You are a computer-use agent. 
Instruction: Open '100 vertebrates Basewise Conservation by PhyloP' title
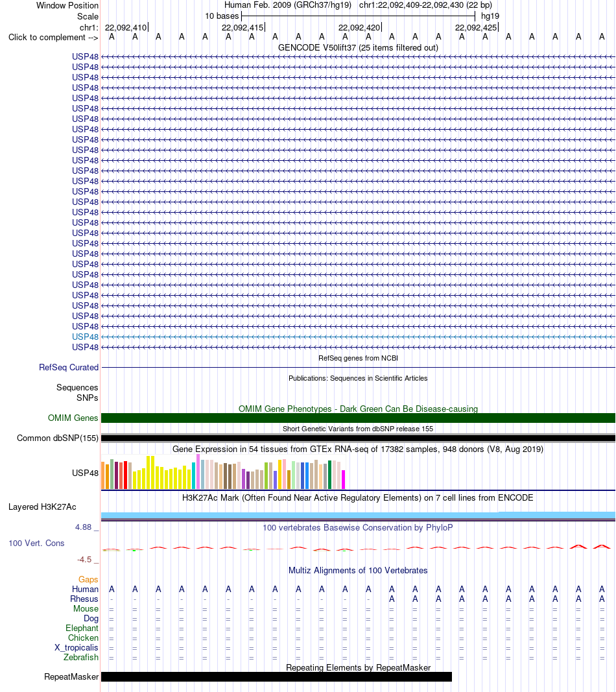pyautogui.click(x=358, y=527)
